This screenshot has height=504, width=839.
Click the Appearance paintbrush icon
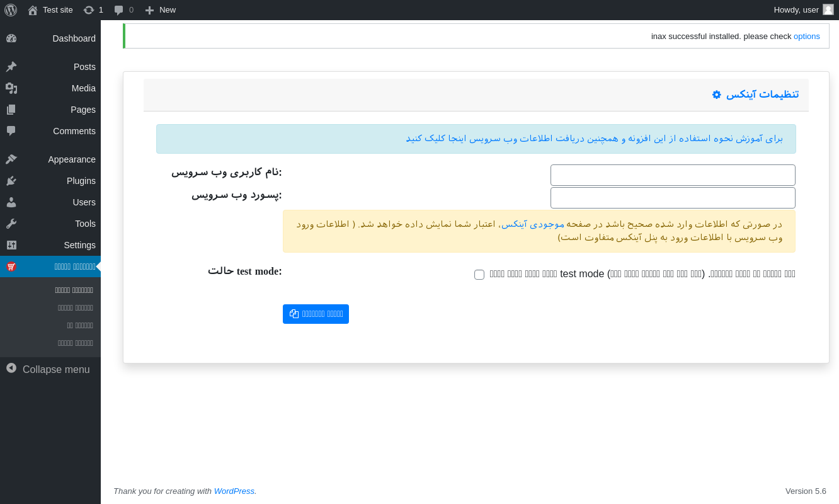tap(11, 159)
